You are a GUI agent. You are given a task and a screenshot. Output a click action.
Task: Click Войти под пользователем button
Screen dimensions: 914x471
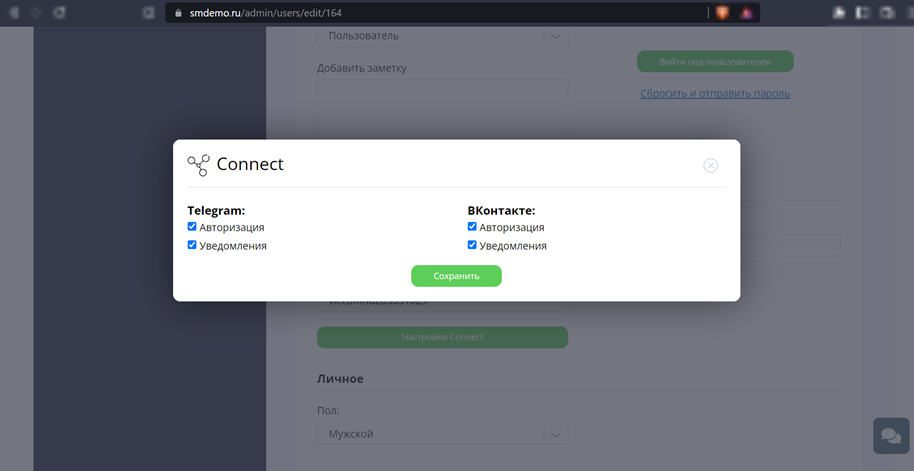click(715, 61)
